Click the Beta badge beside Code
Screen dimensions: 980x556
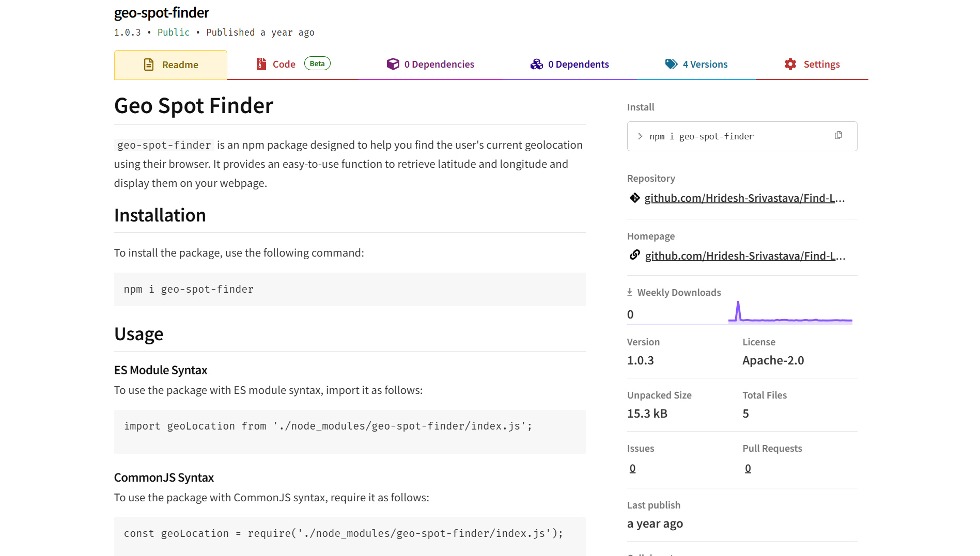coord(317,63)
